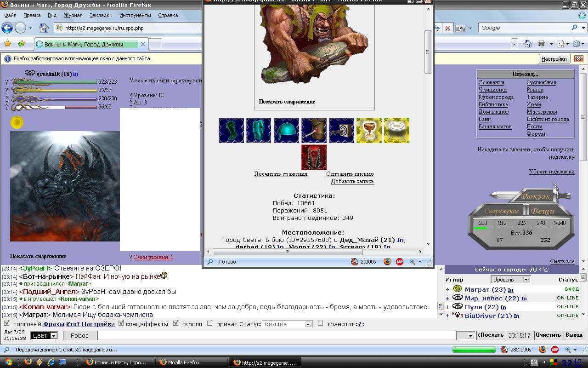
Task: Click the green boot equipment icon
Action: tap(231, 130)
